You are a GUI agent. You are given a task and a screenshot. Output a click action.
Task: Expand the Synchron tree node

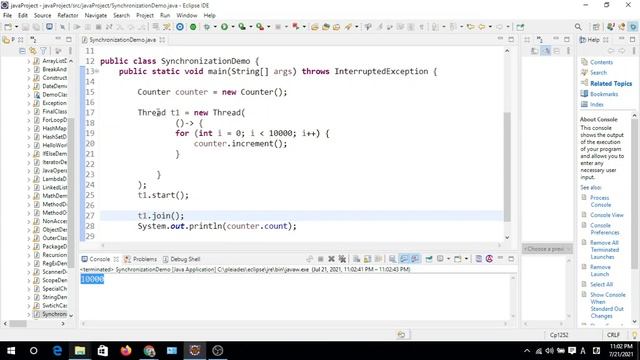(x=29, y=314)
